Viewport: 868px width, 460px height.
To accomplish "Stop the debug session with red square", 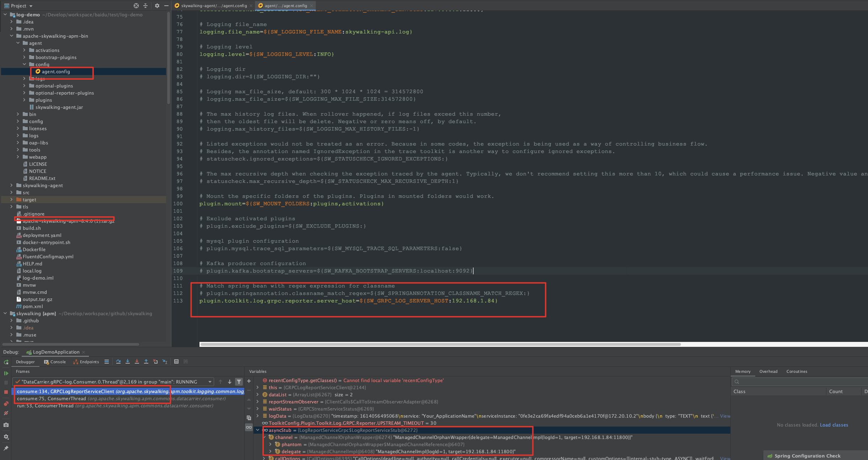I will [6, 392].
